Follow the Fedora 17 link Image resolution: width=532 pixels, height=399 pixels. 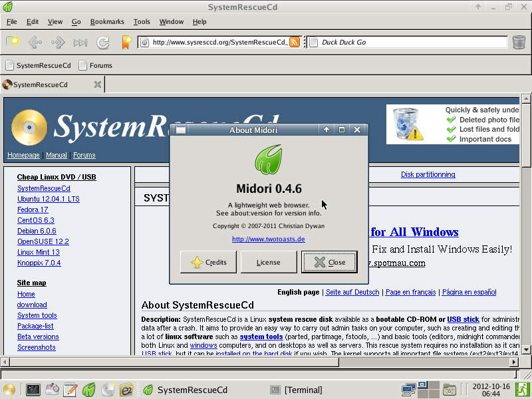point(33,209)
